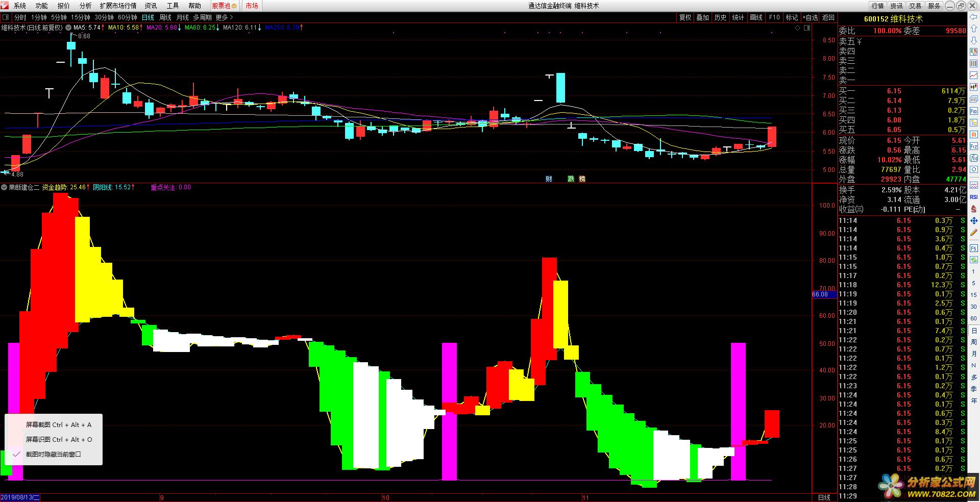The height and width of the screenshot is (502, 980).
Task: Open F10 company info from the toolbar
Action: click(774, 17)
